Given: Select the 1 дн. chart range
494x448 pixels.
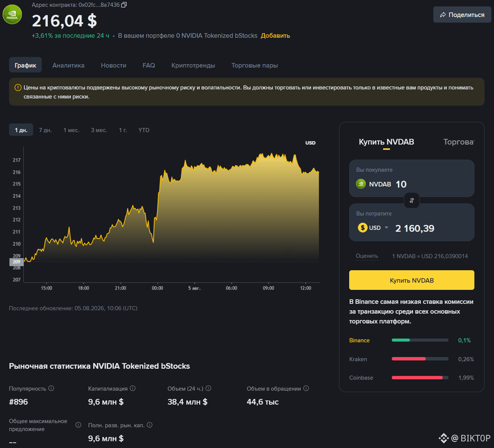Looking at the screenshot, I should coord(21,130).
